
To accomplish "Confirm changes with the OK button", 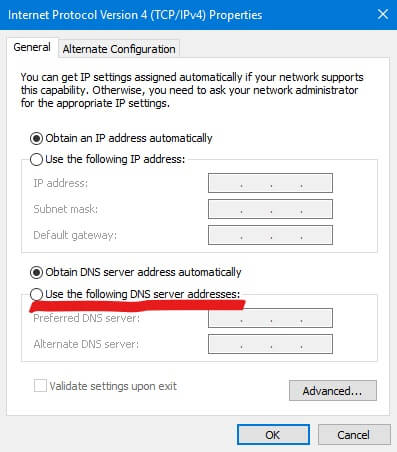I will click(273, 435).
